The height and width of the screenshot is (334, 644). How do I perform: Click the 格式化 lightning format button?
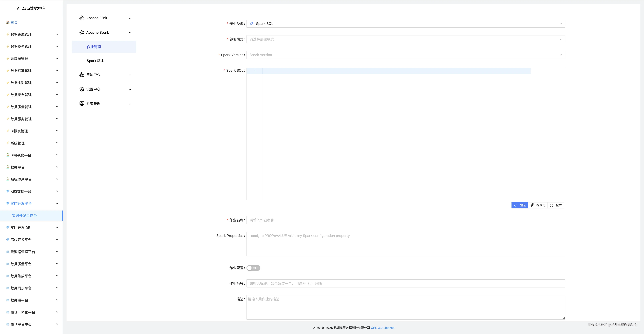[x=538, y=205]
